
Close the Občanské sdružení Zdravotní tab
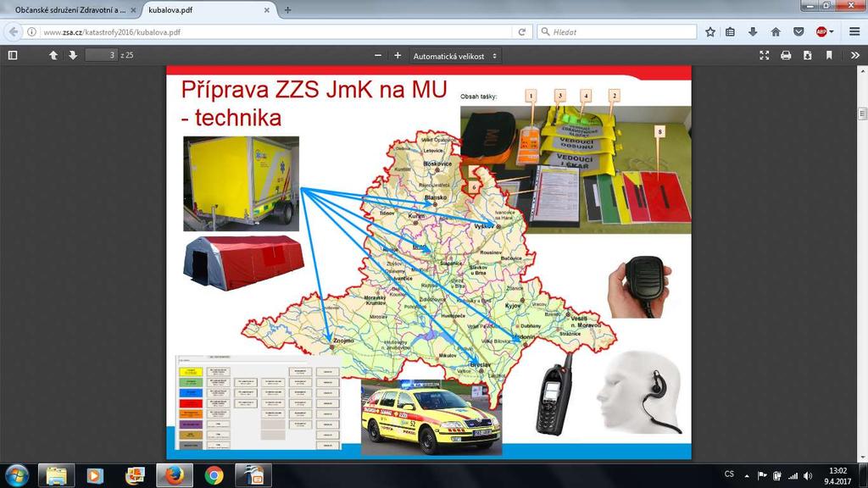(x=133, y=10)
